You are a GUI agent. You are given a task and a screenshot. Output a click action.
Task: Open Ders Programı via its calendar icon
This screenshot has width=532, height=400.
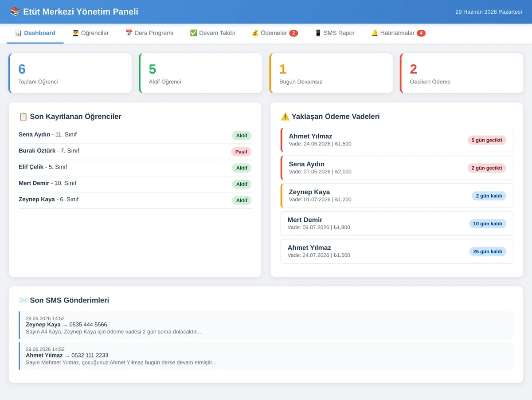pos(129,33)
